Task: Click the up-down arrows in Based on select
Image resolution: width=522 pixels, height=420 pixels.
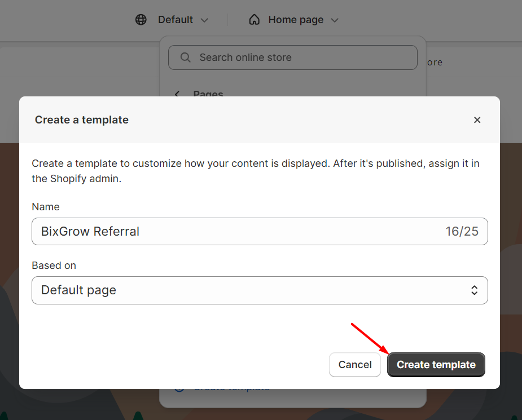Action: click(x=475, y=290)
